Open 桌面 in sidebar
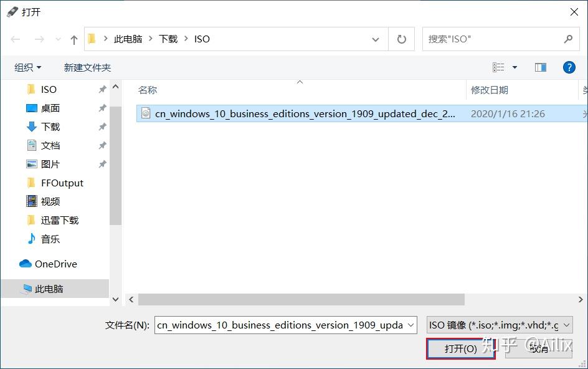The height and width of the screenshot is (369, 588). pos(50,108)
